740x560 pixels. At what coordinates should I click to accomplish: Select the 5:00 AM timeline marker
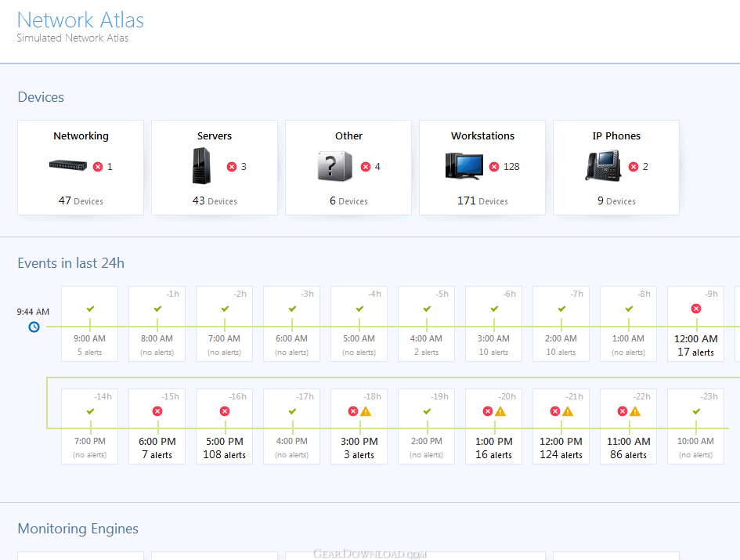pyautogui.click(x=359, y=324)
